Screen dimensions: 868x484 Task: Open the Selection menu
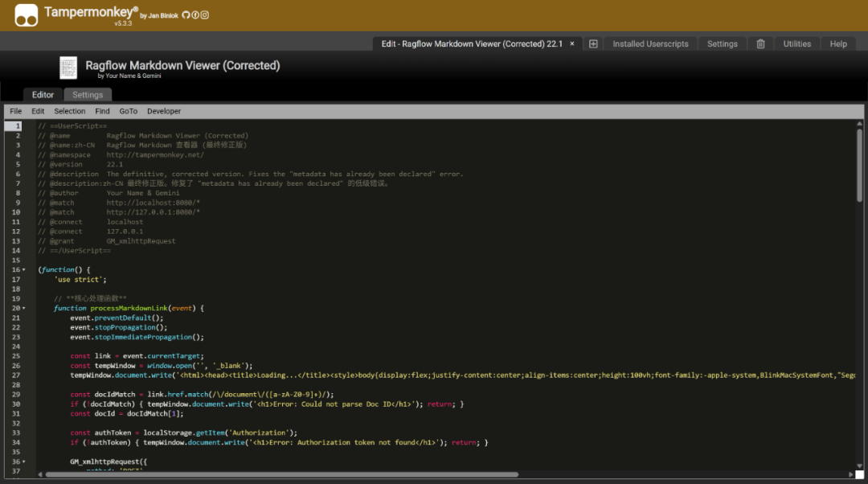pos(70,111)
